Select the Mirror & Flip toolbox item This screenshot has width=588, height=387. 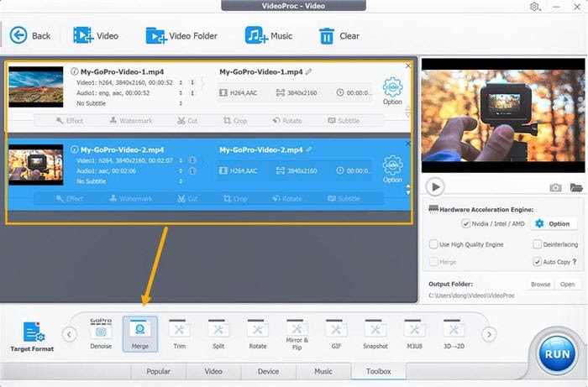tap(297, 334)
